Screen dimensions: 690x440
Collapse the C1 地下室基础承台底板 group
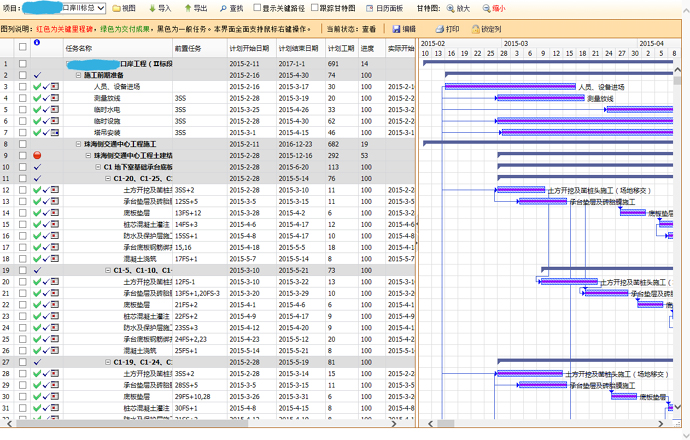[98, 167]
